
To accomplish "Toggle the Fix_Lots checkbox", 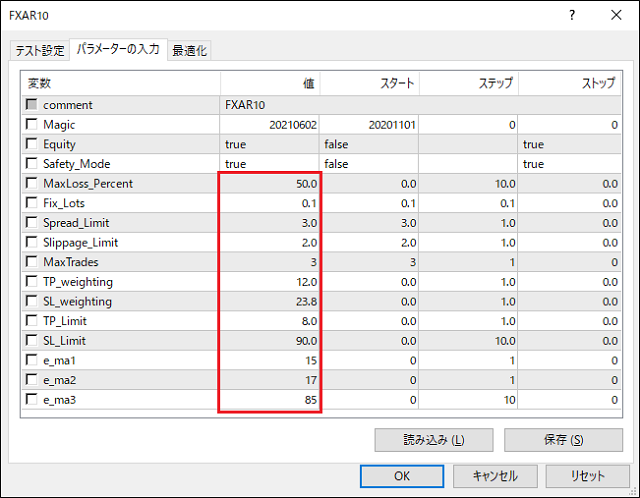I will 31,202.
